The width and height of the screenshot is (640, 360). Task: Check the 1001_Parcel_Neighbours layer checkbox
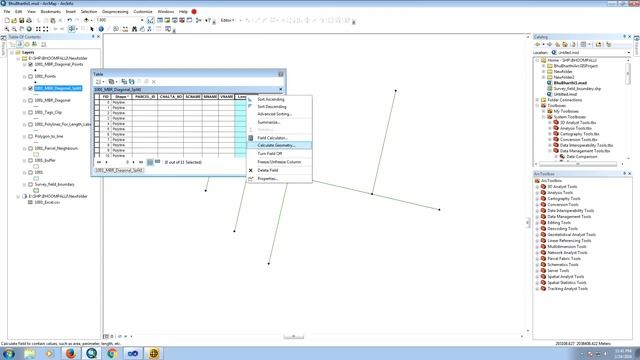[30, 149]
